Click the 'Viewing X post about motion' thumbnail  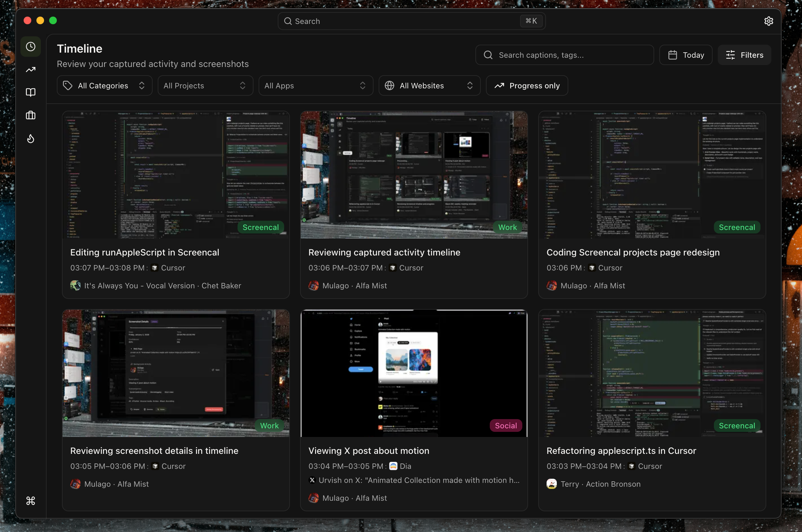413,373
